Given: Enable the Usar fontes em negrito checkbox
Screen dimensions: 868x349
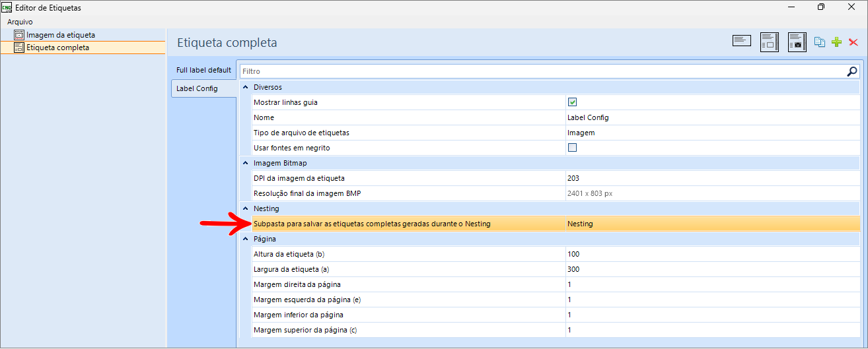Looking at the screenshot, I should (x=573, y=148).
